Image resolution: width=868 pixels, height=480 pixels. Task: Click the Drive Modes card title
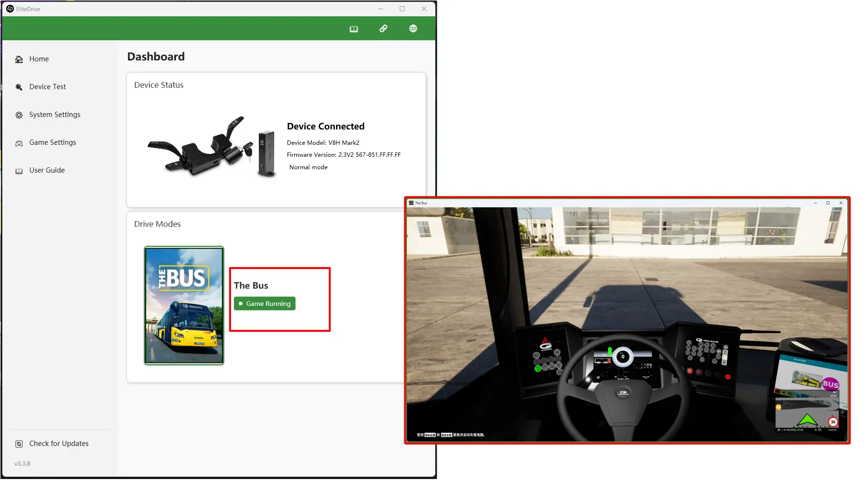click(157, 224)
